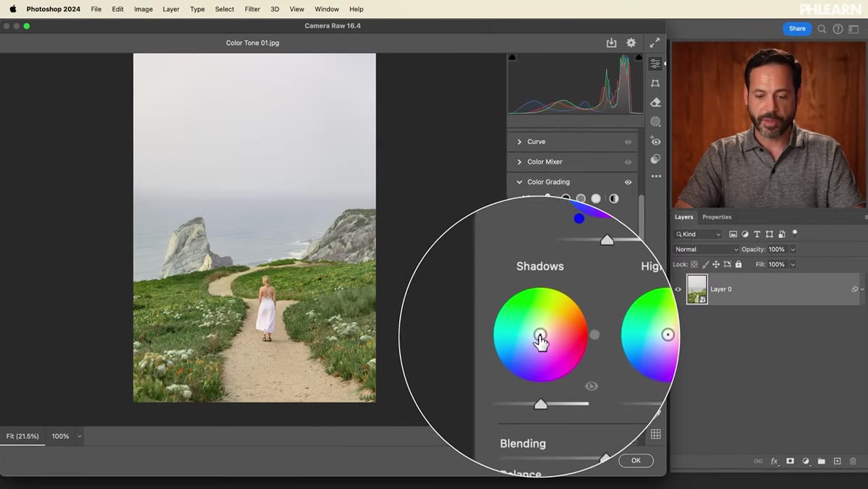This screenshot has height=489, width=868.
Task: Open Photoshop search magnifier icon
Action: pyautogui.click(x=822, y=29)
